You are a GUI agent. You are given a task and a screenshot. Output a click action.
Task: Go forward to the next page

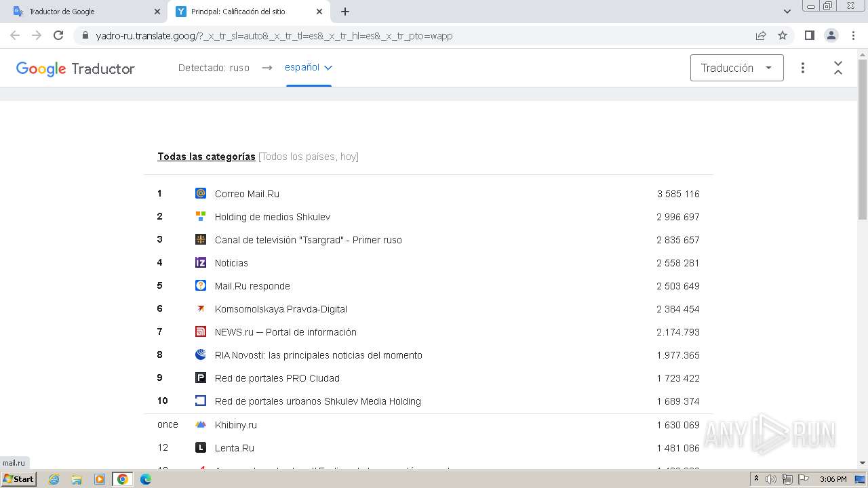point(37,35)
